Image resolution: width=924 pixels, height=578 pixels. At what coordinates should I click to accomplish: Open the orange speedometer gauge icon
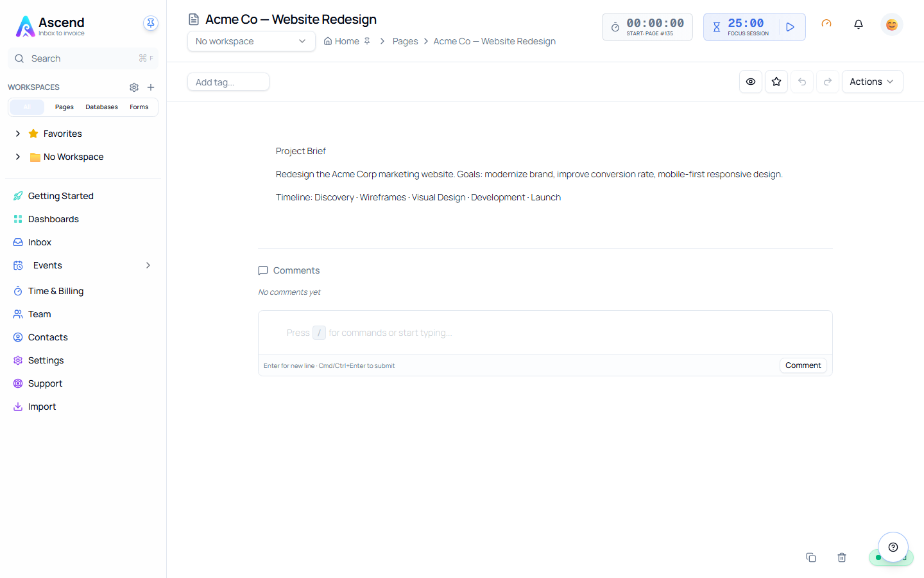(x=826, y=24)
